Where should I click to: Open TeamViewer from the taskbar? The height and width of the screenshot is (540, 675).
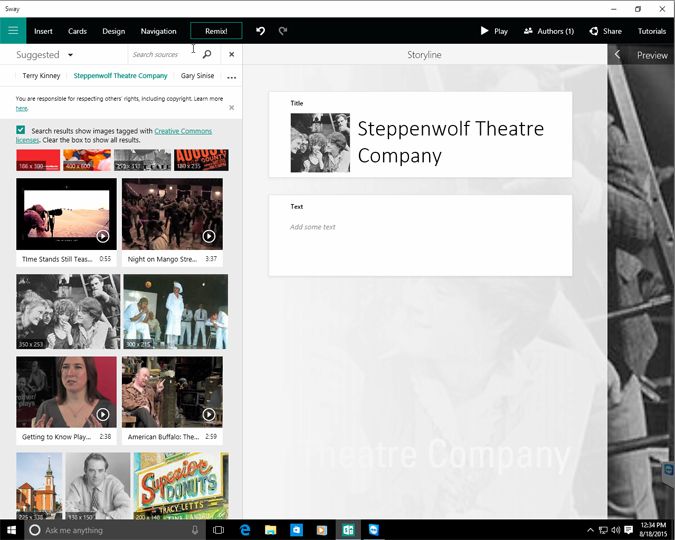[x=374, y=530]
